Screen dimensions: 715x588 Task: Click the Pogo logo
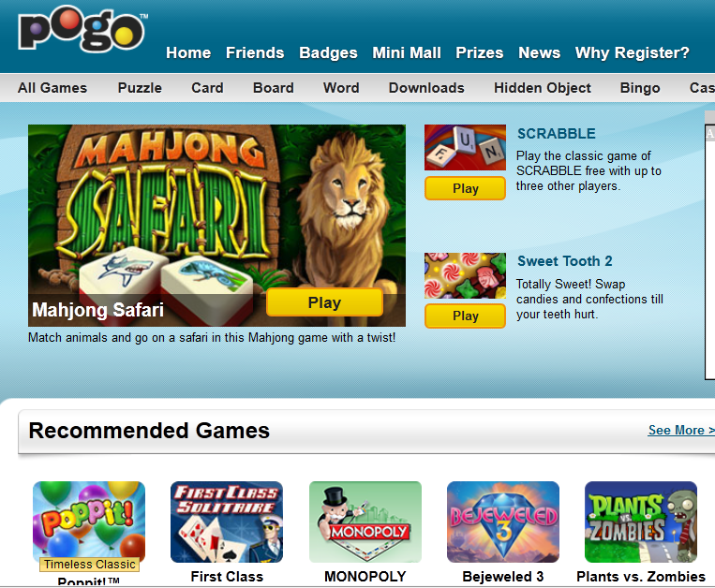82,28
